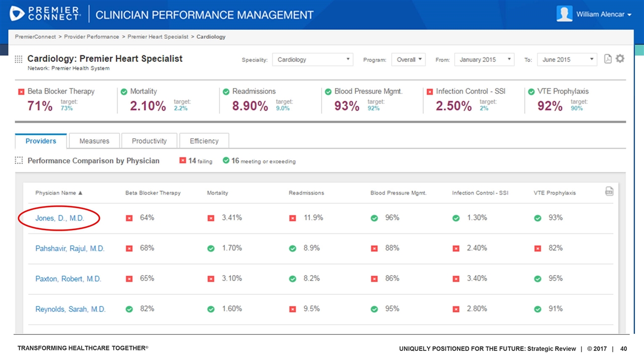Click red failing icon for Jones Beta Blocker 64%

[x=129, y=218]
